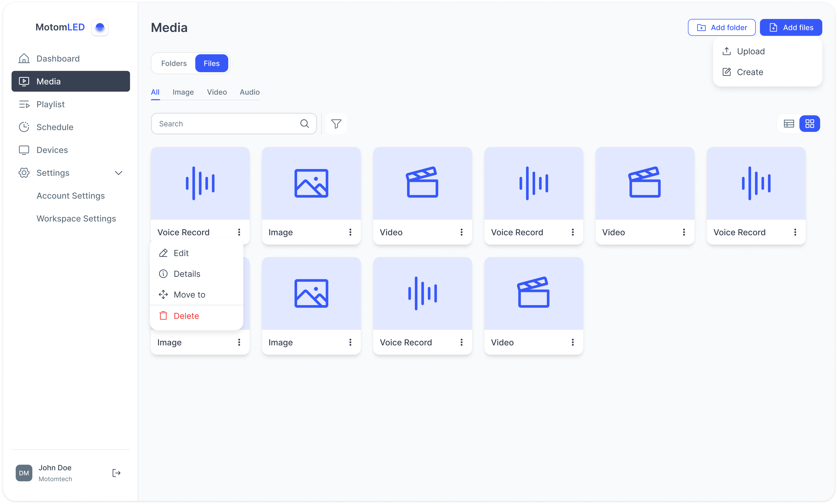Select the Video filter tab

coord(217,92)
